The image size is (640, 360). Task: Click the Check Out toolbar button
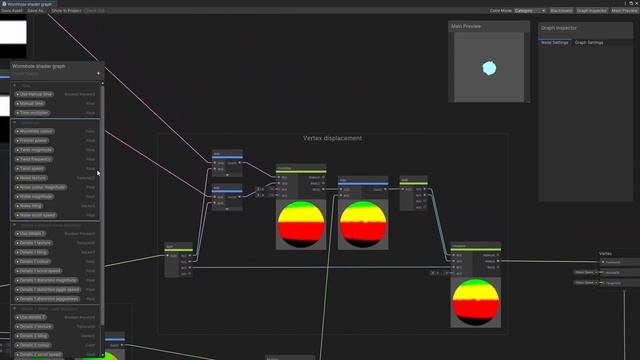click(x=94, y=11)
